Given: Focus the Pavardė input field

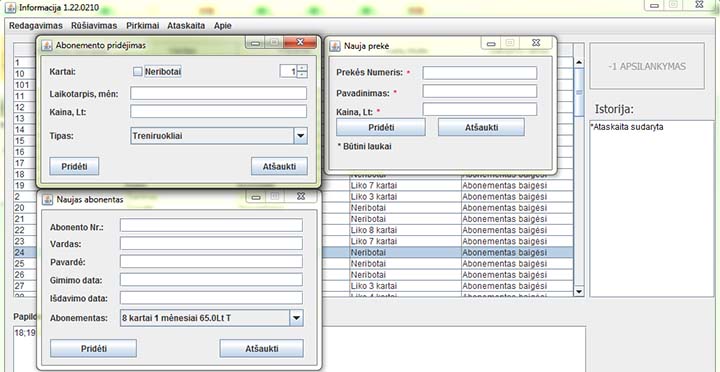Looking at the screenshot, I should (x=212, y=261).
